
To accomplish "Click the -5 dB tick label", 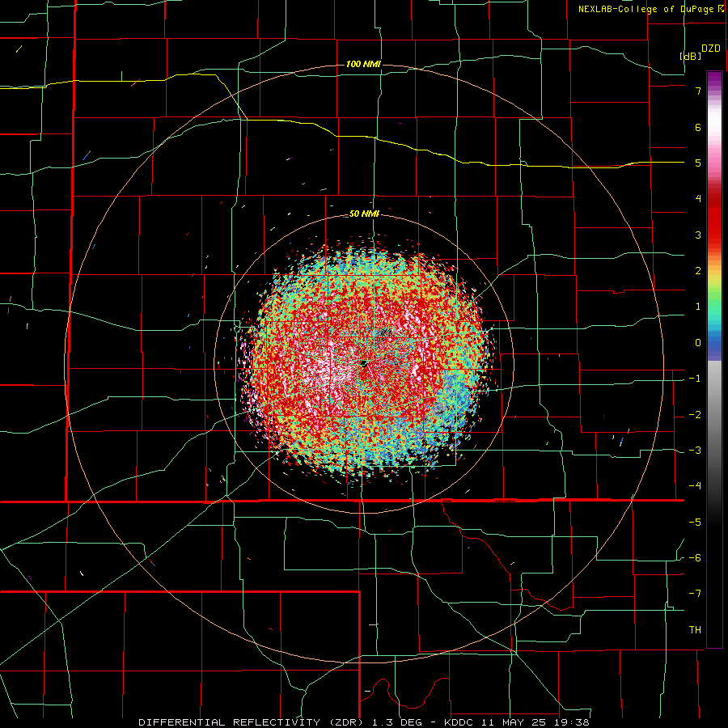I will (695, 523).
